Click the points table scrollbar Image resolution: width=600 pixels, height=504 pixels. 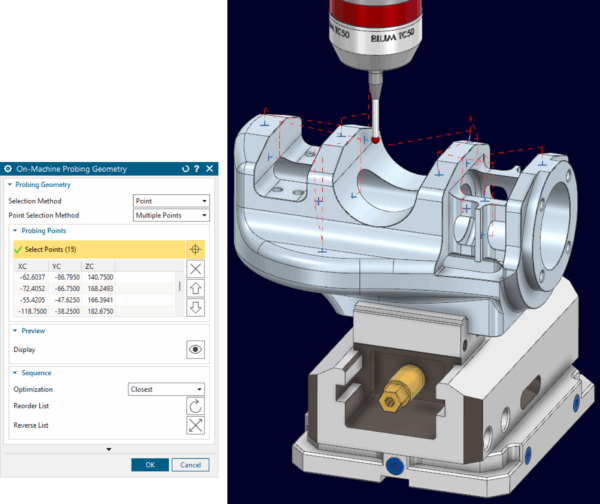180,288
